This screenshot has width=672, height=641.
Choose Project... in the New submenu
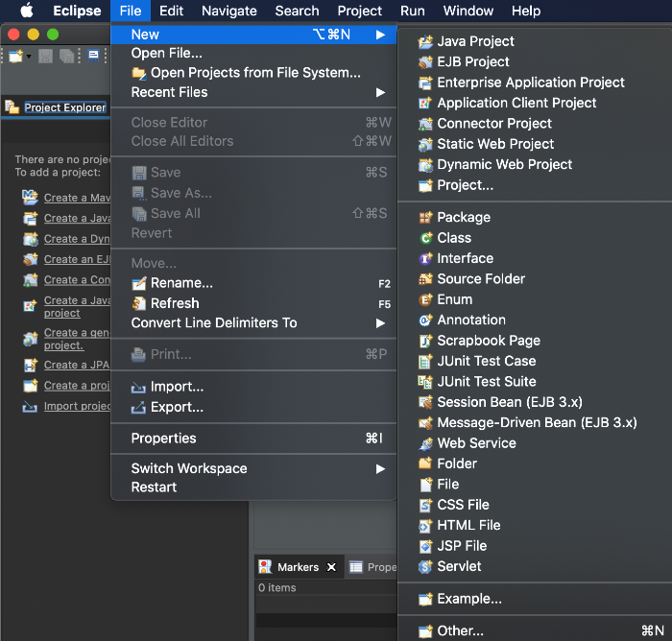535,185
